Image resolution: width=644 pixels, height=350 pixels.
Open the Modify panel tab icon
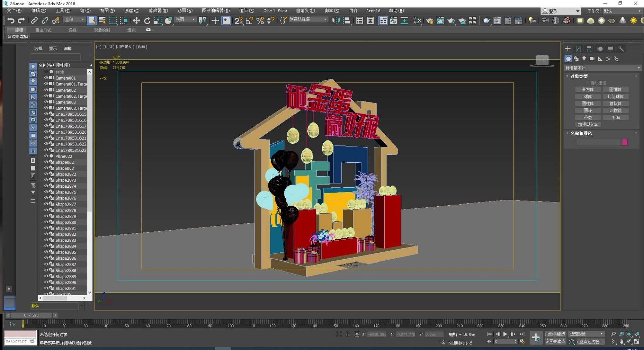click(578, 49)
